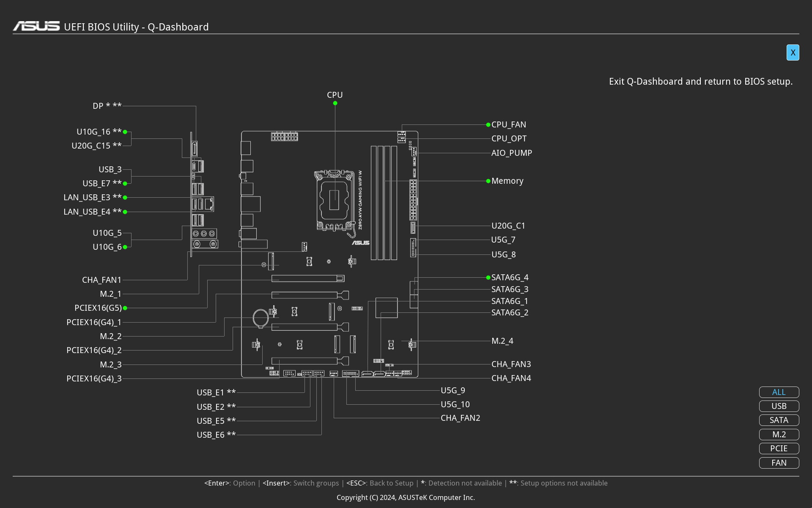Select the CHA_FAN3 header label
This screenshot has width=812, height=508.
[511, 364]
